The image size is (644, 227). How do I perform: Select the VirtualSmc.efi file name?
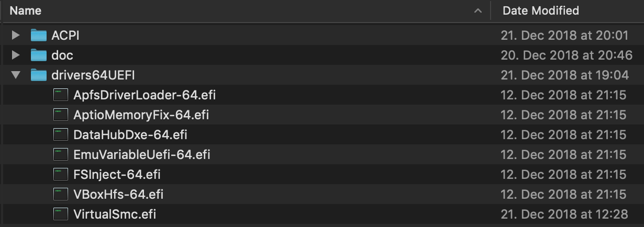pos(115,214)
